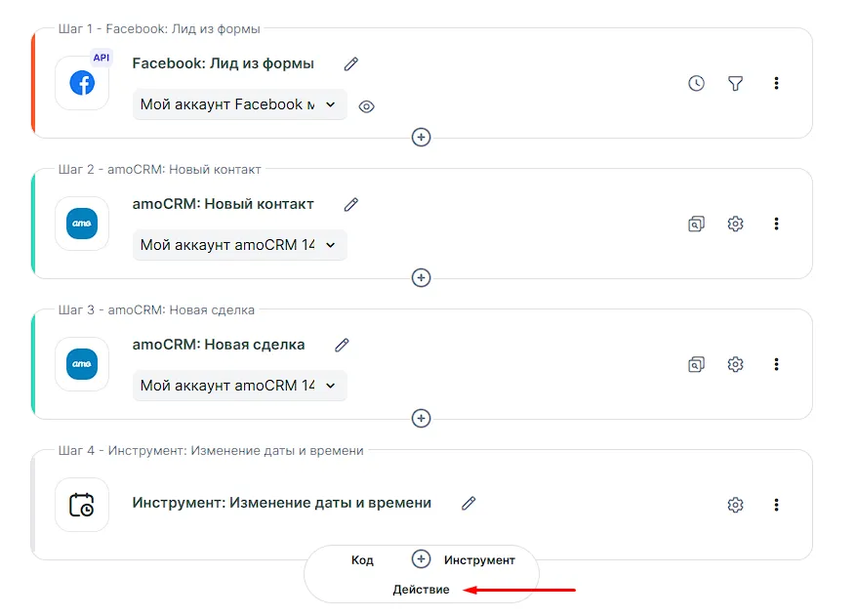Click the pencil icon beside Изменение даты и времени
The height and width of the screenshot is (616, 857).
(x=469, y=503)
